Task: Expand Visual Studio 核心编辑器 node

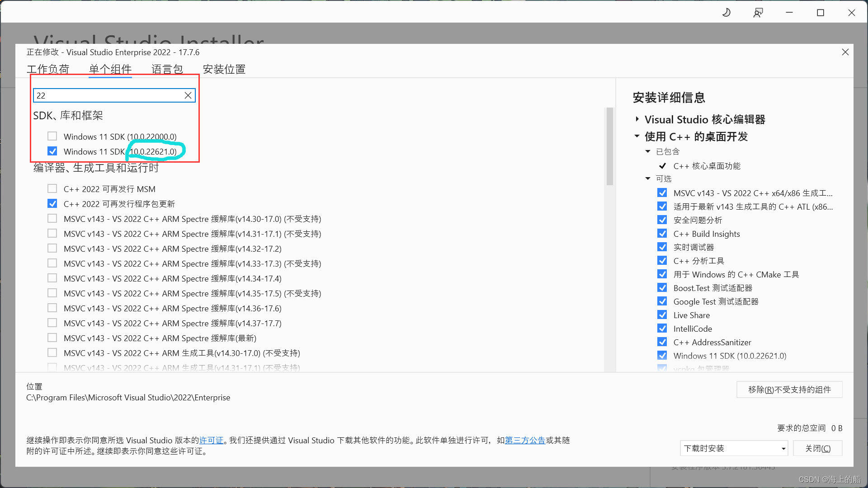Action: tap(637, 119)
